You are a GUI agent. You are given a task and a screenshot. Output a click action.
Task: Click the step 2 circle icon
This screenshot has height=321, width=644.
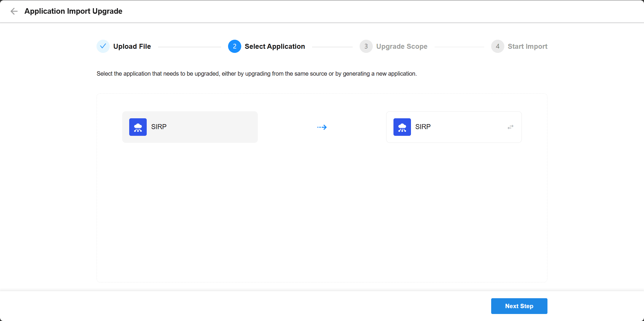[x=235, y=46]
